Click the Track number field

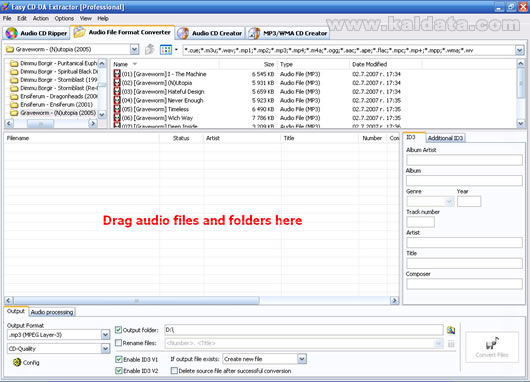(420, 222)
